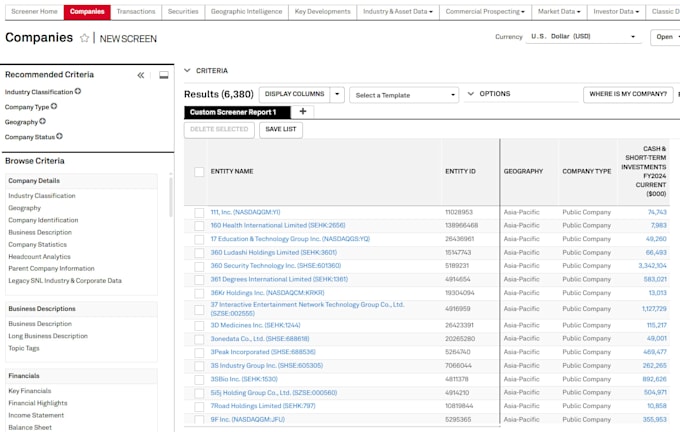Check the 36Kr Holdings Inc. row checkbox
Screen dimensions: 680x432
[199, 293]
